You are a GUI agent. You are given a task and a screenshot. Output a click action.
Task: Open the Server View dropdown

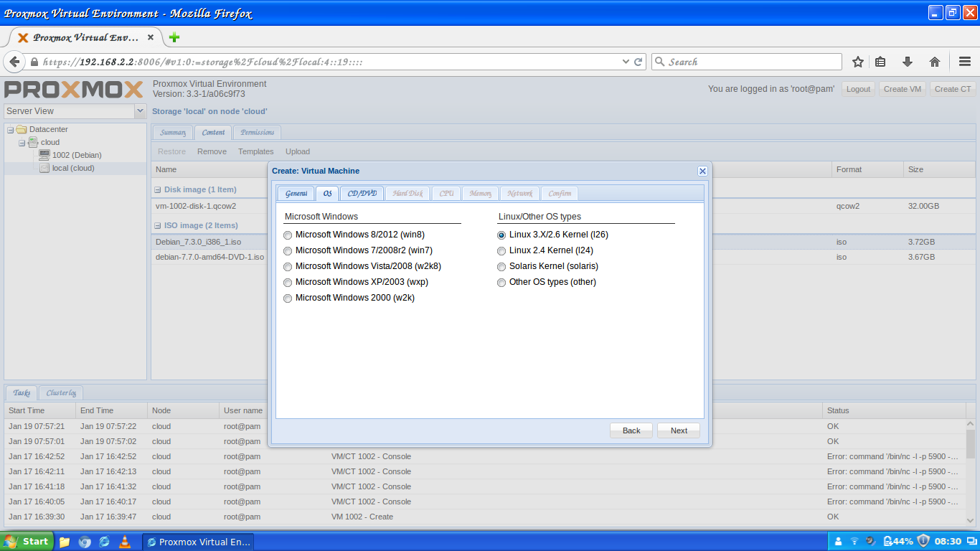(x=140, y=111)
